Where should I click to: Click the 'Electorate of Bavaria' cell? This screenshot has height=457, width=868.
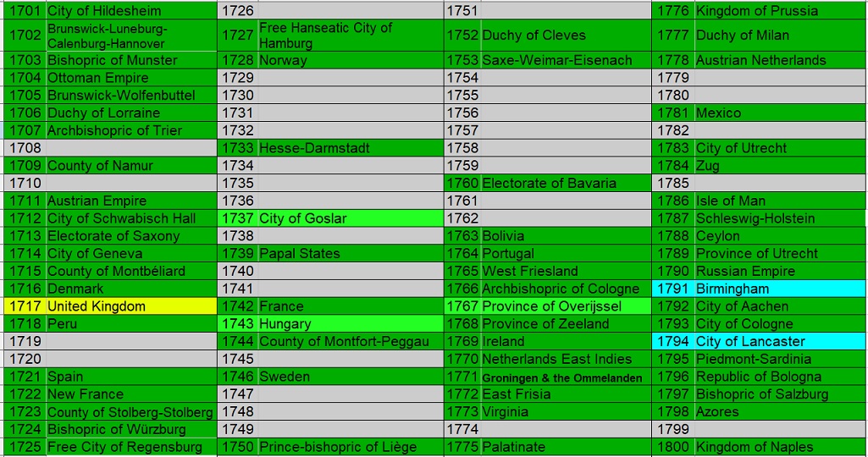point(566,183)
